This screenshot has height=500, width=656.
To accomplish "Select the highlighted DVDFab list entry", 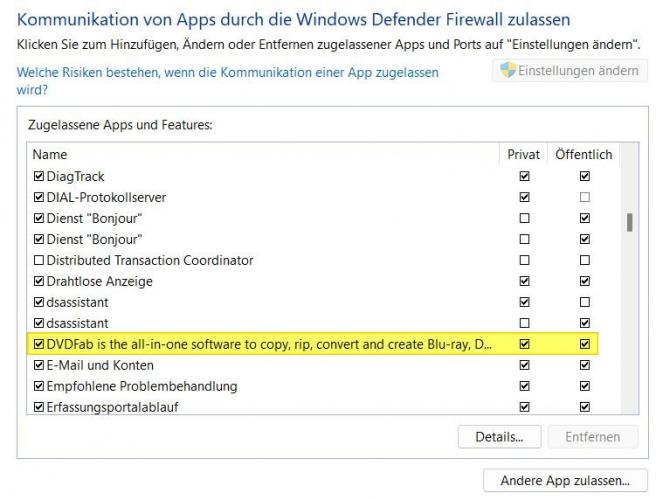I will tap(313, 344).
